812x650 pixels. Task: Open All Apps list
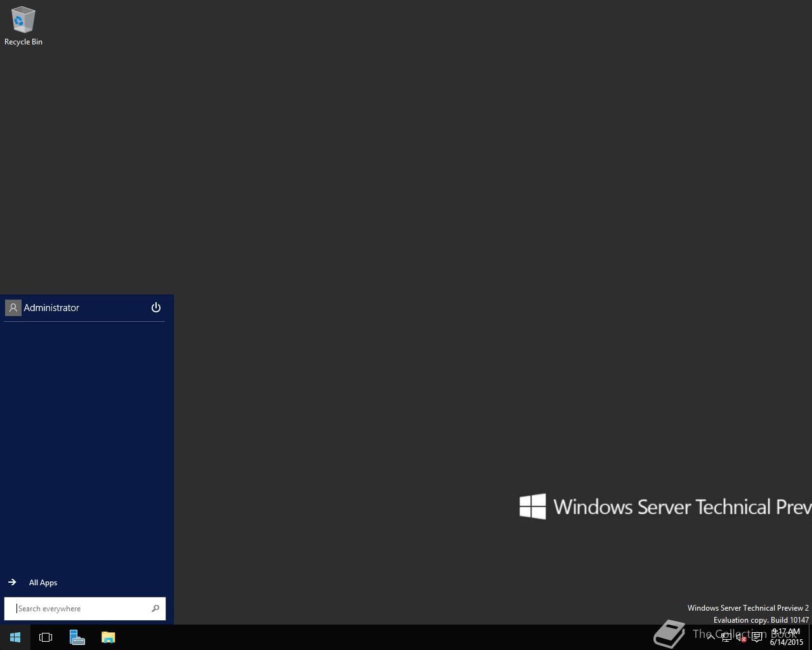click(43, 583)
